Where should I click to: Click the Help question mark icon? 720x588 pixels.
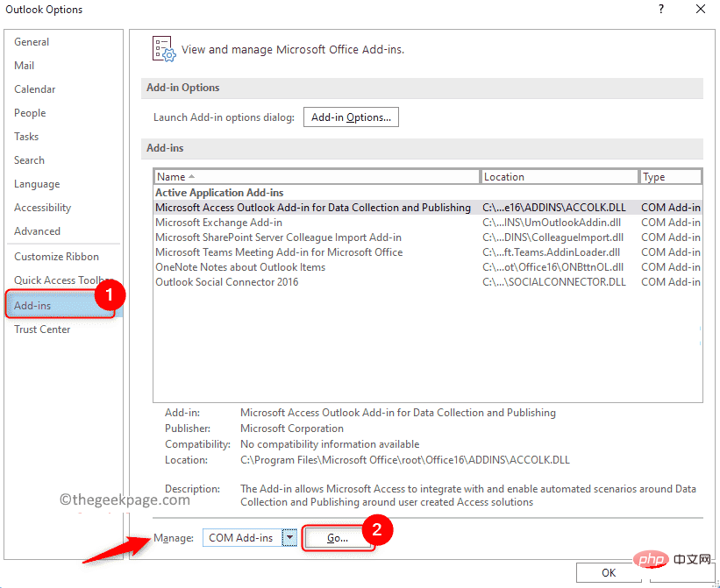(x=659, y=10)
